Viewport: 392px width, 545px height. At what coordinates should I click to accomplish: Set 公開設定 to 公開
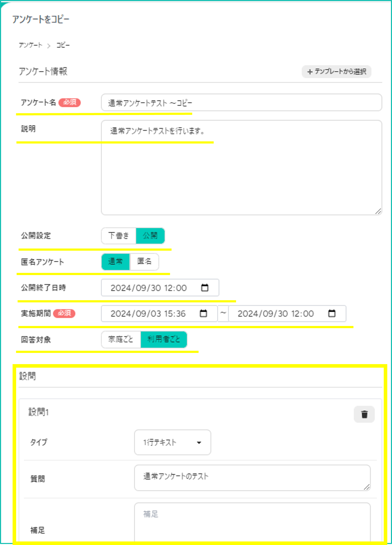(x=150, y=236)
